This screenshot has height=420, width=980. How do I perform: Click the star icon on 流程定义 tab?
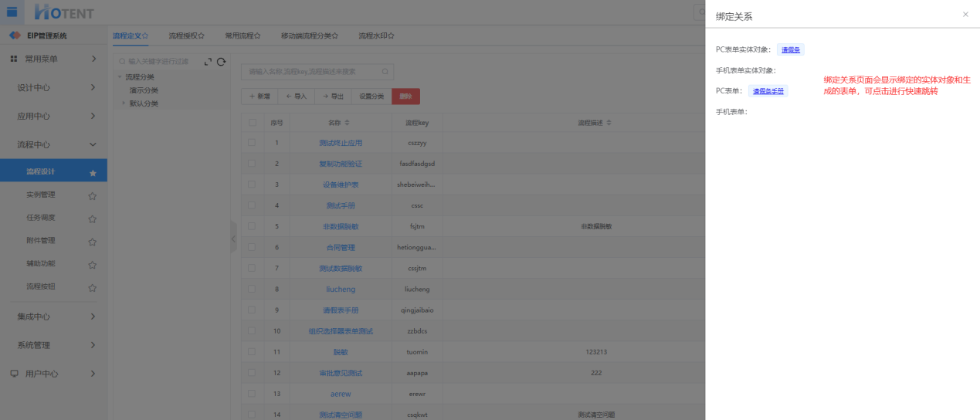point(145,36)
